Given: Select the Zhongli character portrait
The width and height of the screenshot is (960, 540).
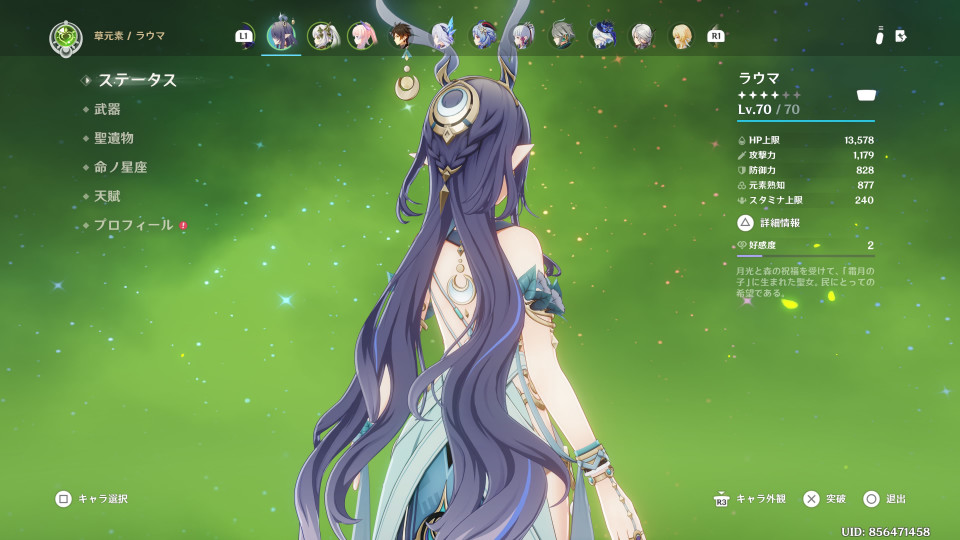Looking at the screenshot, I should click(402, 36).
